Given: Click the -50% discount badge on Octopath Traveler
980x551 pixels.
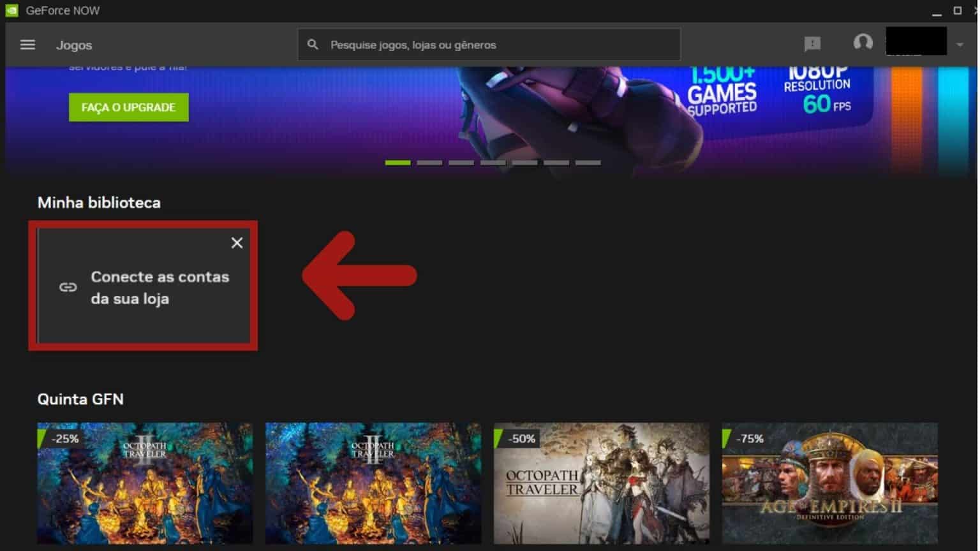Looking at the screenshot, I should tap(521, 439).
